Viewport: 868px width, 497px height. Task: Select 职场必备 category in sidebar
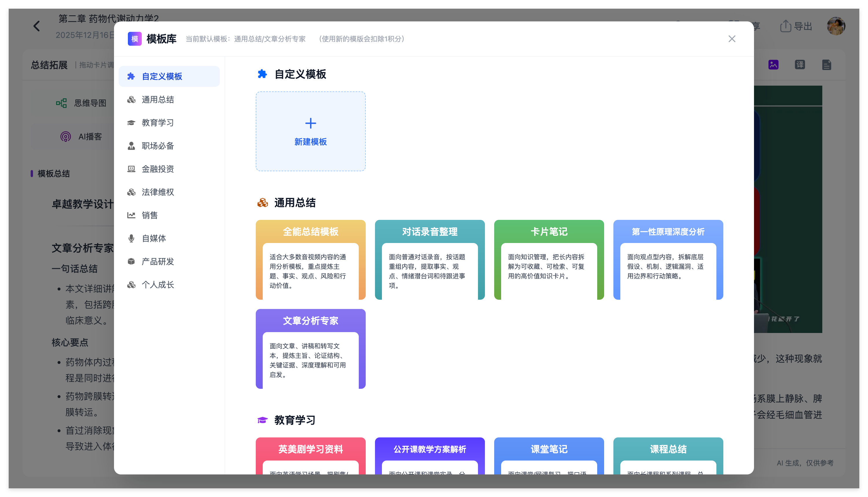(x=169, y=146)
